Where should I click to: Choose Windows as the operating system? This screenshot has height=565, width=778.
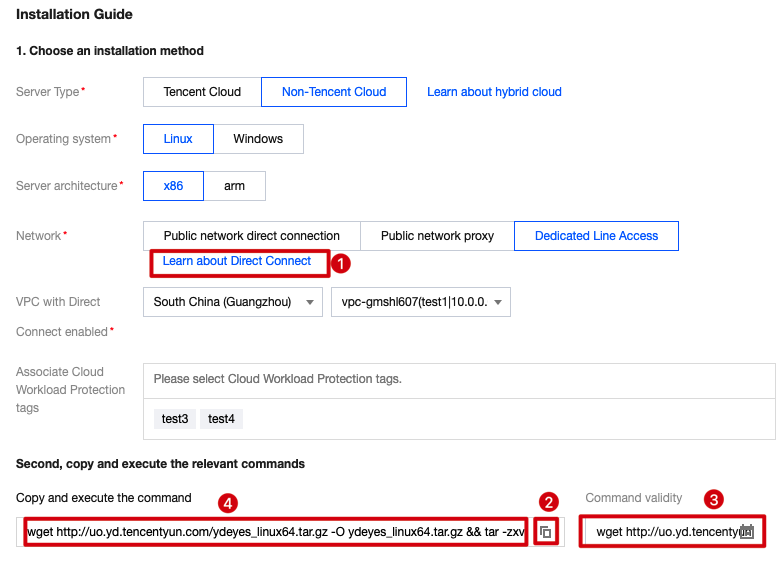coord(258,139)
